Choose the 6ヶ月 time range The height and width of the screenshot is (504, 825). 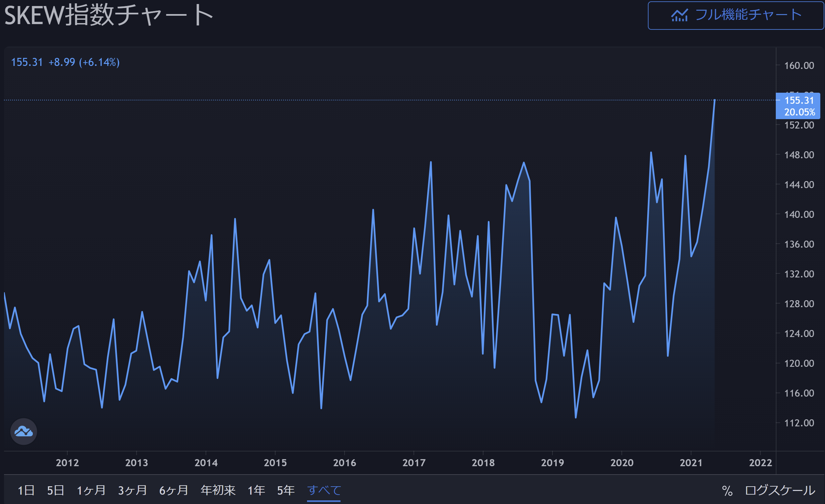(x=174, y=490)
